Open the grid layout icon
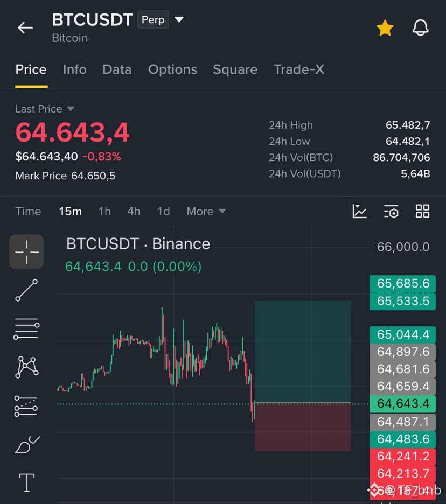The height and width of the screenshot is (504, 446). (x=422, y=212)
